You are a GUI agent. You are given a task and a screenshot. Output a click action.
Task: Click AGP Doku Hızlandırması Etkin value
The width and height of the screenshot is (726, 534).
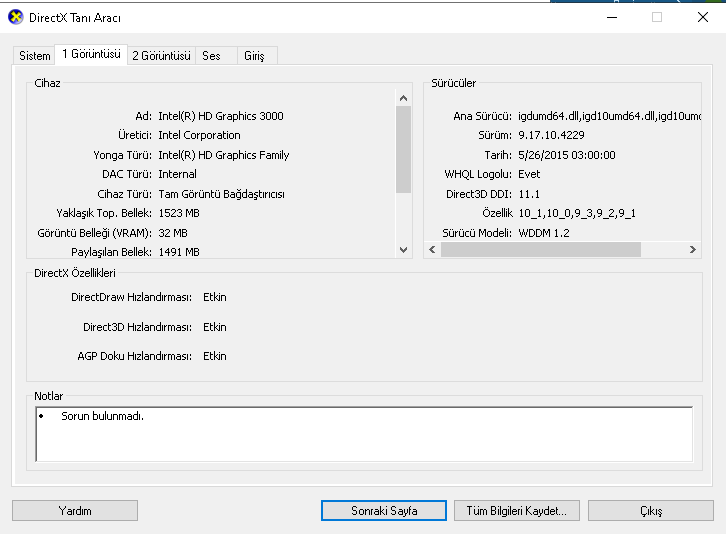[x=215, y=356]
